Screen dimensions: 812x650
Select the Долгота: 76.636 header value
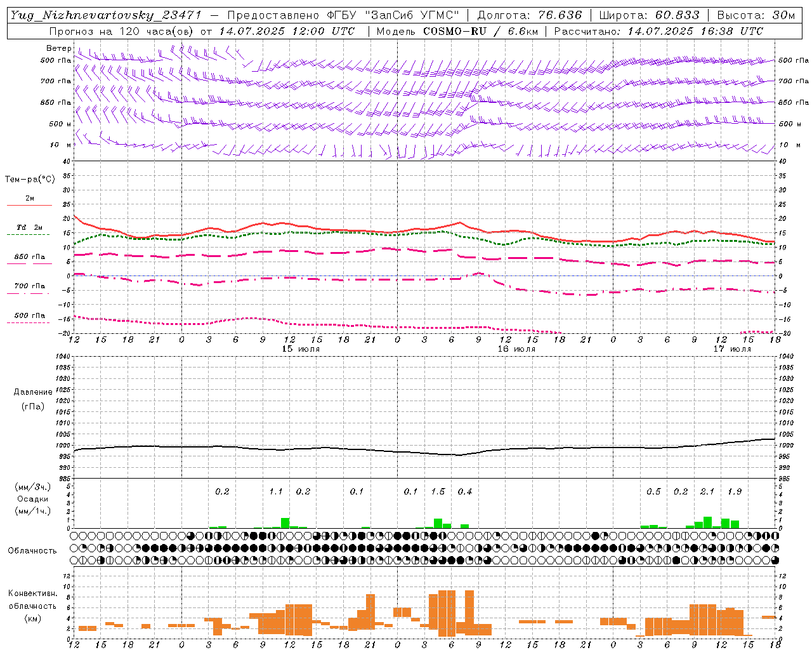pos(529,15)
